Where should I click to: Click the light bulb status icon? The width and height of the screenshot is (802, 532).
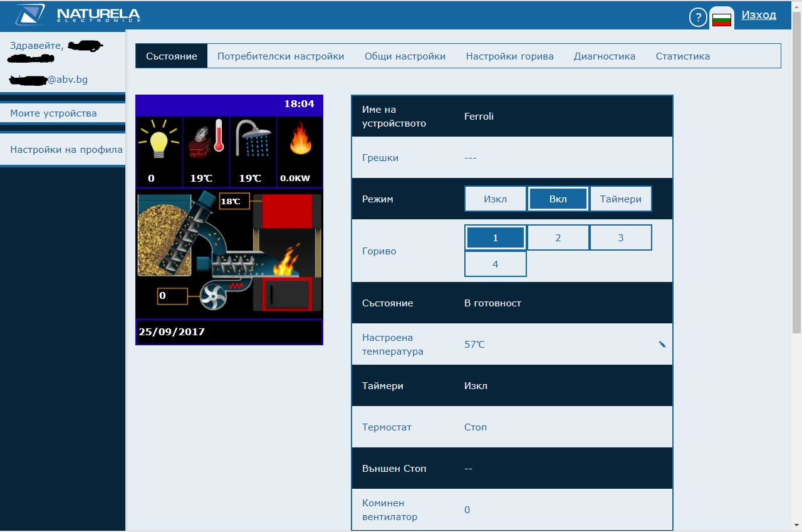pyautogui.click(x=159, y=140)
